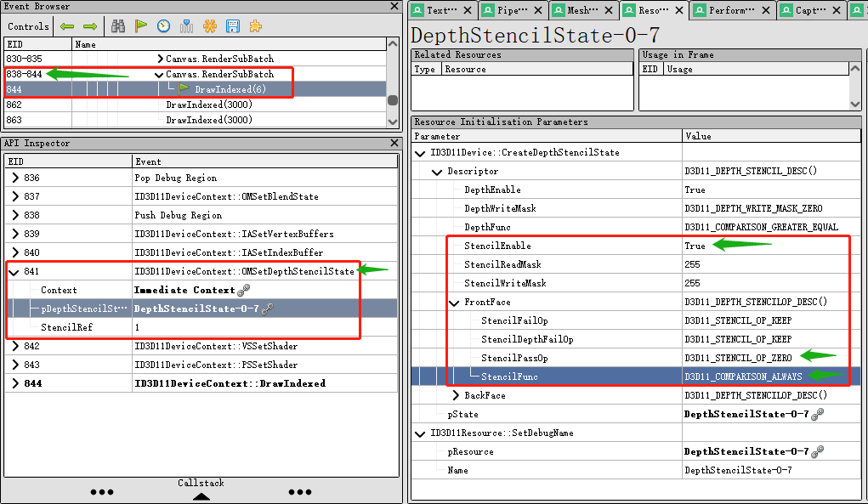
Task: Select the Name DepthStencilState-0-7 value
Action: pos(738,470)
